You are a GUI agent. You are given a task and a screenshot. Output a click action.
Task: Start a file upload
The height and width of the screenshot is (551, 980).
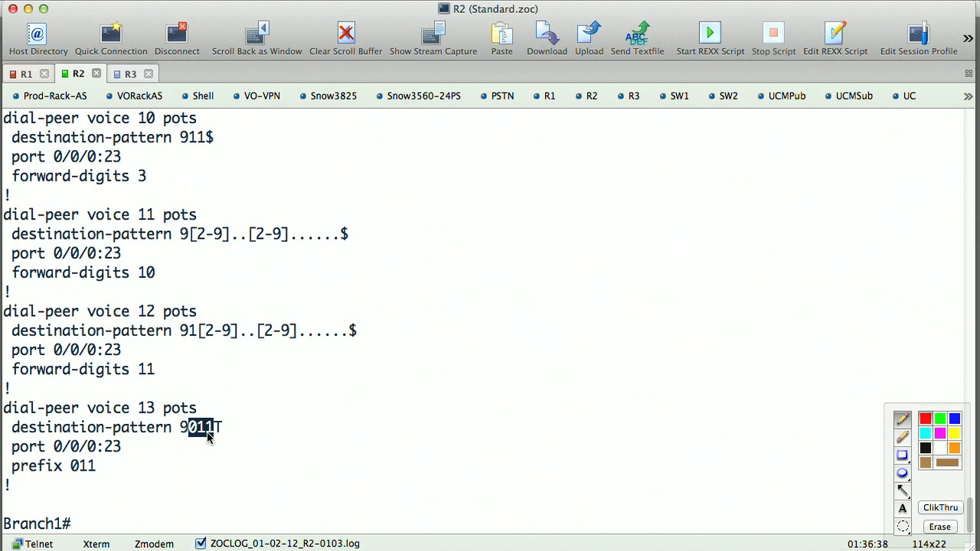pos(589,39)
